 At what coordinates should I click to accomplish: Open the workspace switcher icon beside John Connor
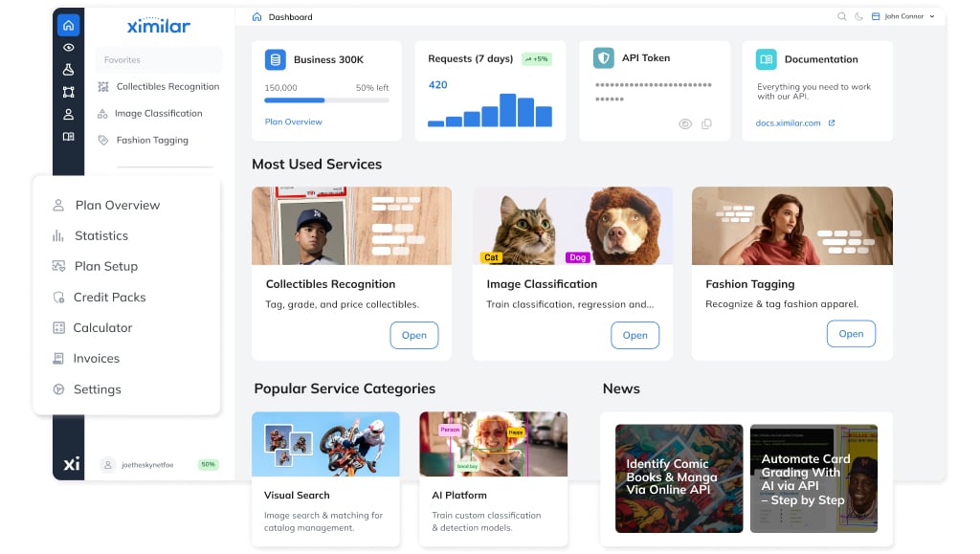pos(876,17)
